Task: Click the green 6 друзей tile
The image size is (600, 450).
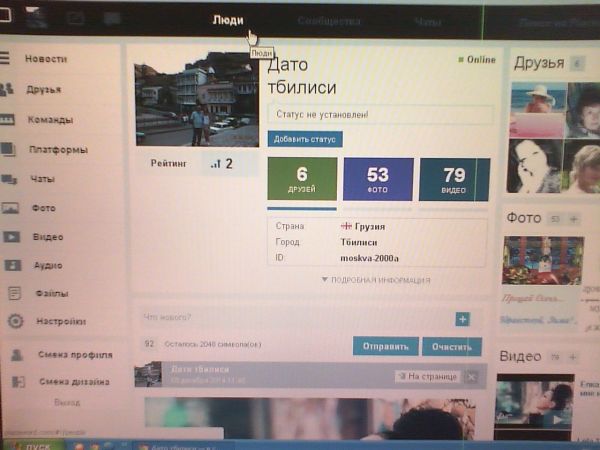Action: [x=302, y=179]
